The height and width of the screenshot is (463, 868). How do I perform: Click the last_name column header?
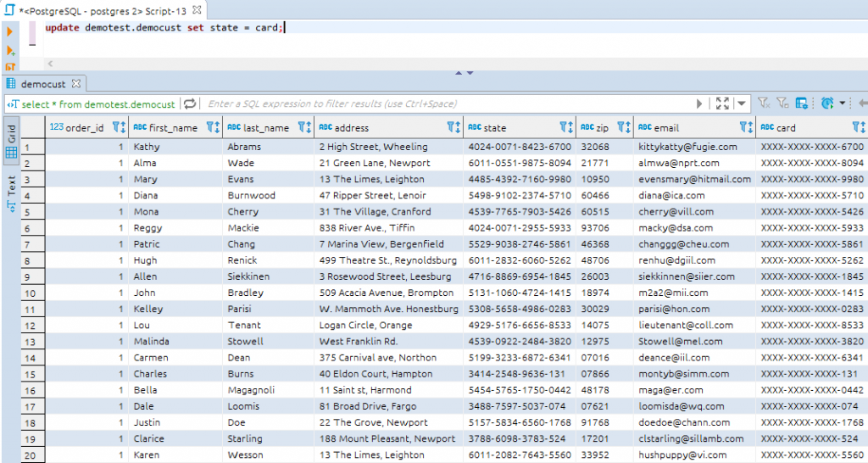[266, 128]
